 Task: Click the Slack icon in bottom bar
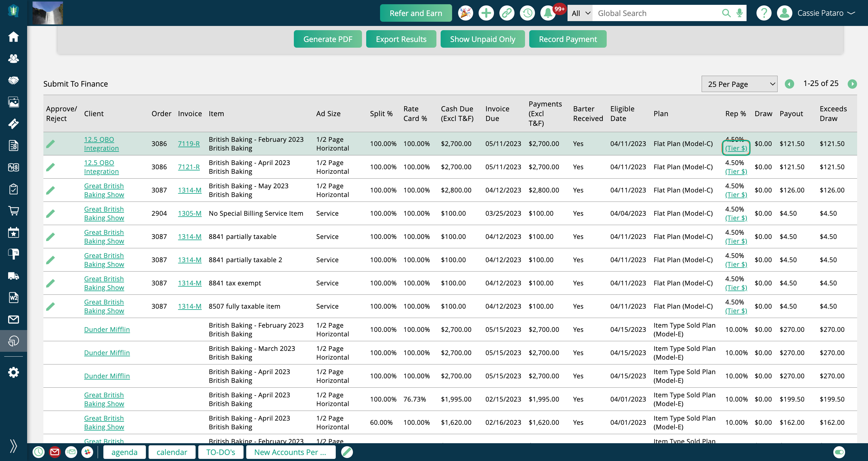(x=87, y=452)
